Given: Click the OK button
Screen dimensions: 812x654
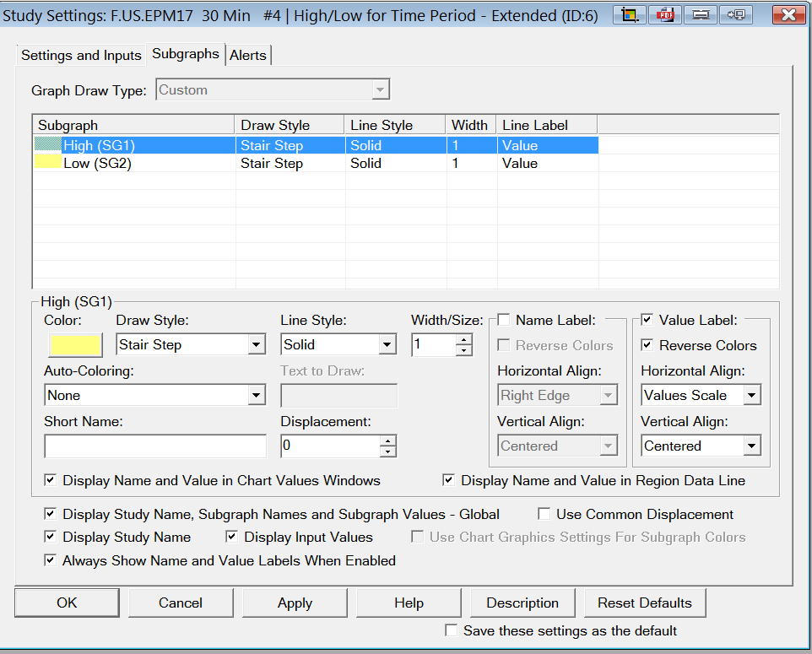Looking at the screenshot, I should pos(67,603).
